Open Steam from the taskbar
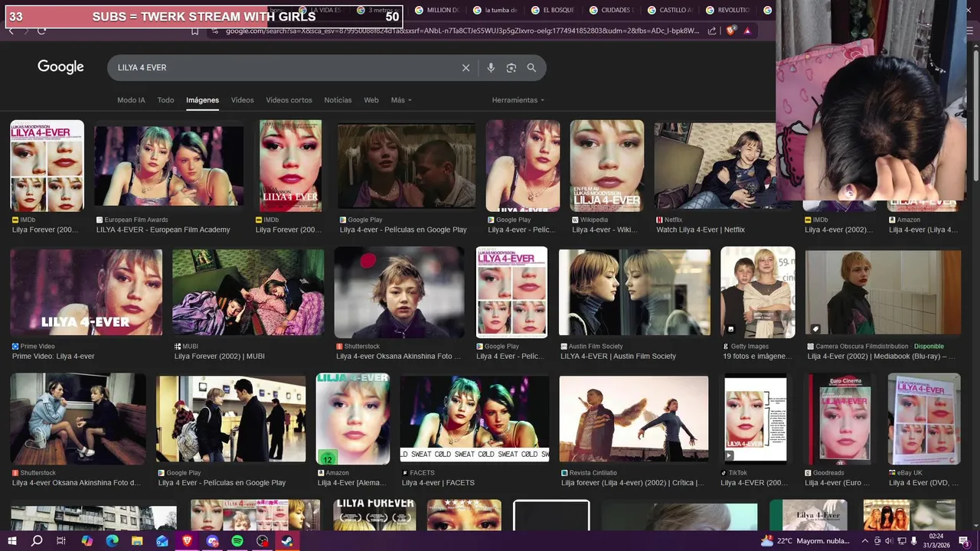980x551 pixels. (287, 541)
